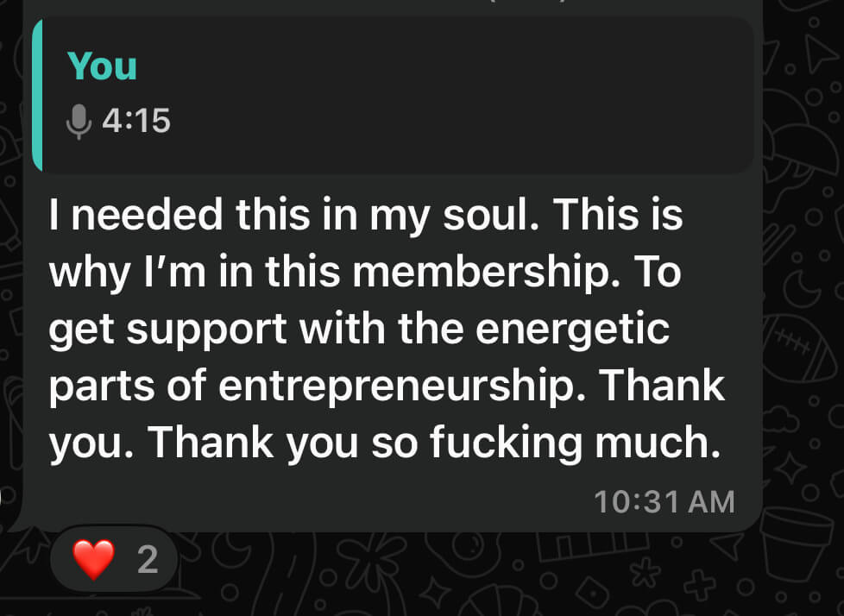Viewport: 844px width, 616px height.
Task: Click the four-point star doodle near bubble
Action: (x=790, y=468)
